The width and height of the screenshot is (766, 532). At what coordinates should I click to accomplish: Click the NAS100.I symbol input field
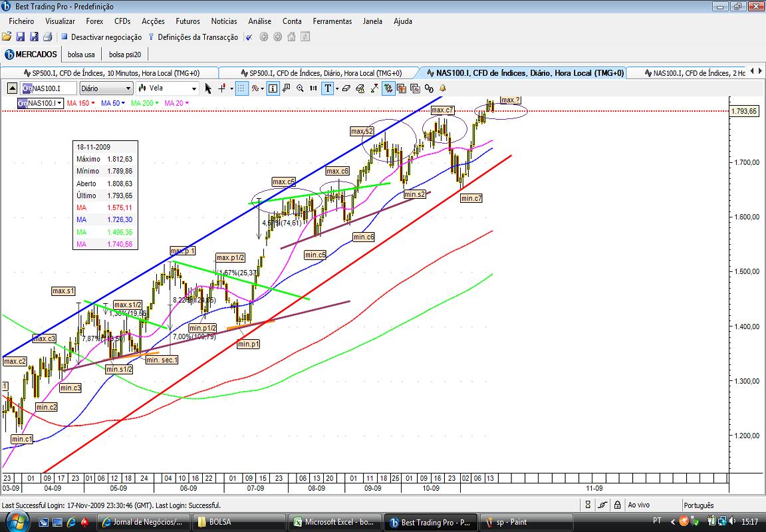pyautogui.click(x=49, y=88)
